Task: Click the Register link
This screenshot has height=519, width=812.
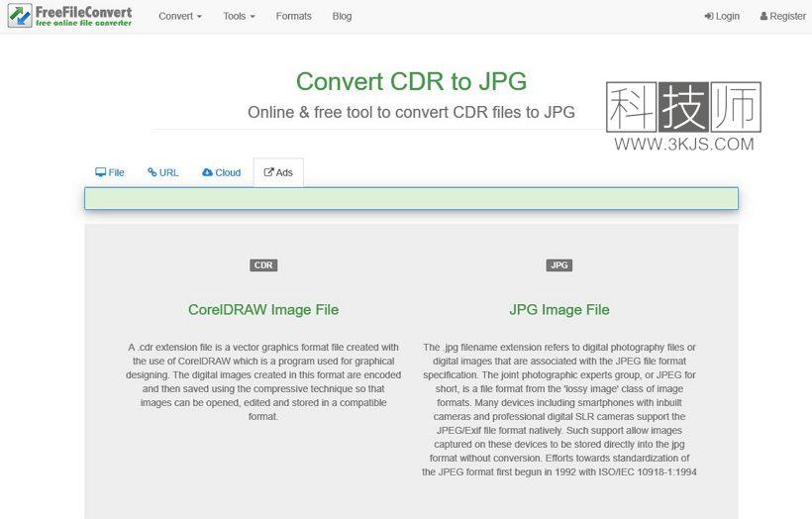Action: (783, 16)
